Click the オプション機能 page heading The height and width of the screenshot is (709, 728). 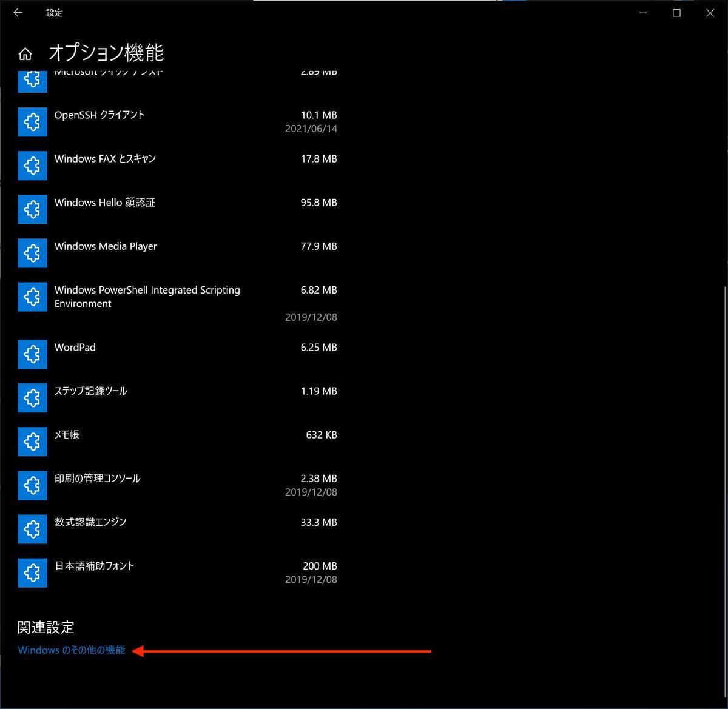106,53
